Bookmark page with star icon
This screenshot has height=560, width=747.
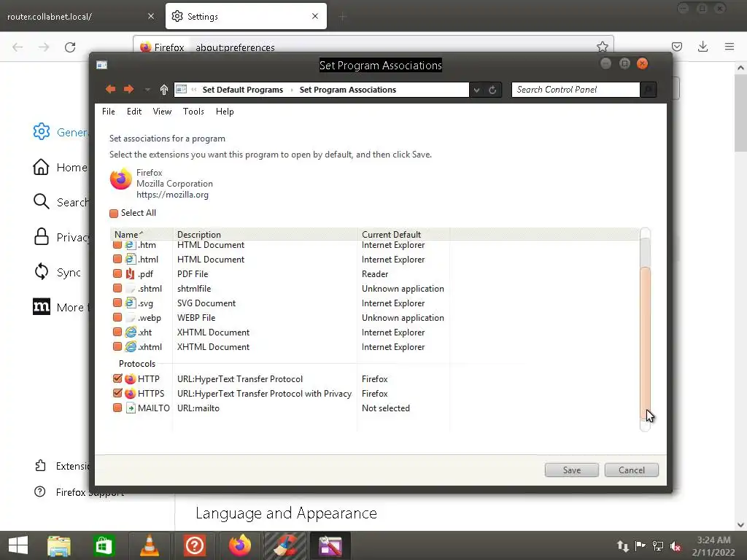pos(602,47)
